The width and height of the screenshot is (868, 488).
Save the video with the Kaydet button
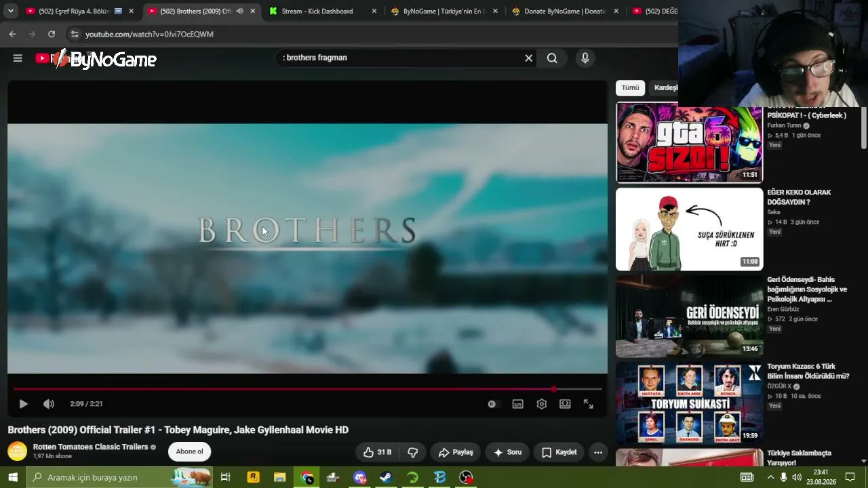click(x=559, y=452)
